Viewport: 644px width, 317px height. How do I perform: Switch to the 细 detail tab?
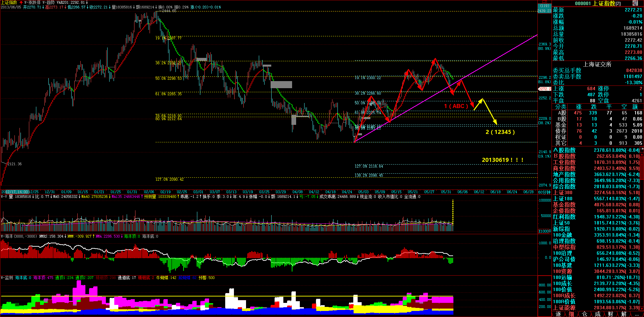571,314
